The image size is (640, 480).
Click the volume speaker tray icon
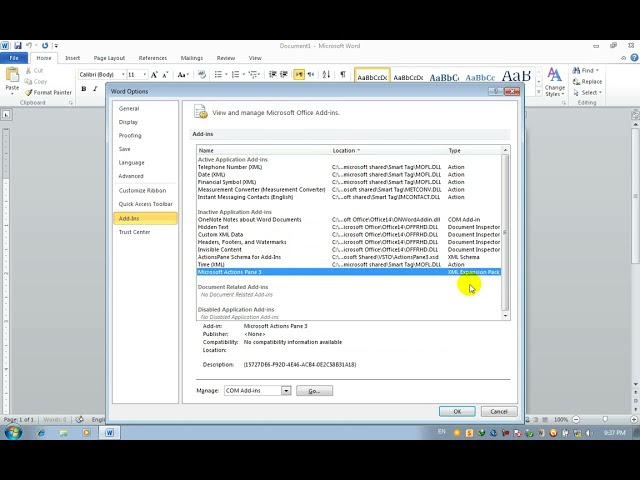(x=589, y=433)
